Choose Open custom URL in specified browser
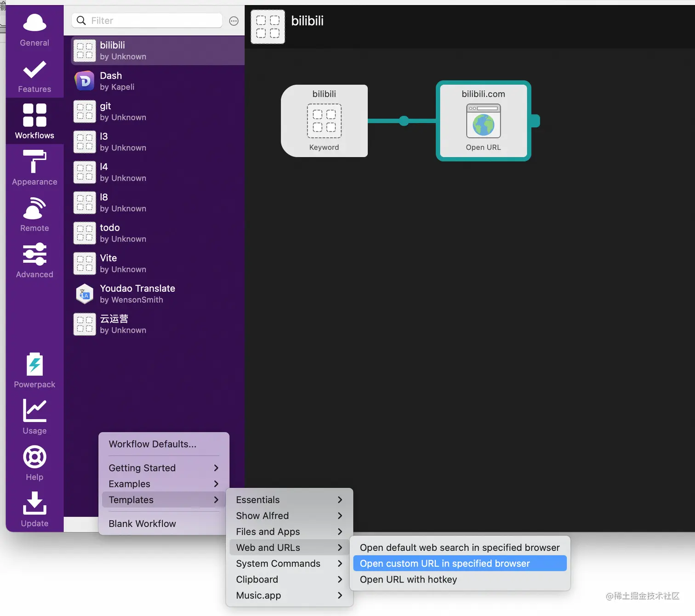This screenshot has height=616, width=695. pyautogui.click(x=460, y=564)
